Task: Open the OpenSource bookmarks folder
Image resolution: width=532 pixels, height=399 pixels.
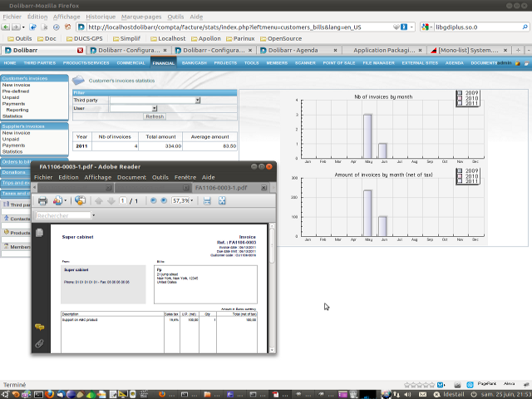Action: 281,39
